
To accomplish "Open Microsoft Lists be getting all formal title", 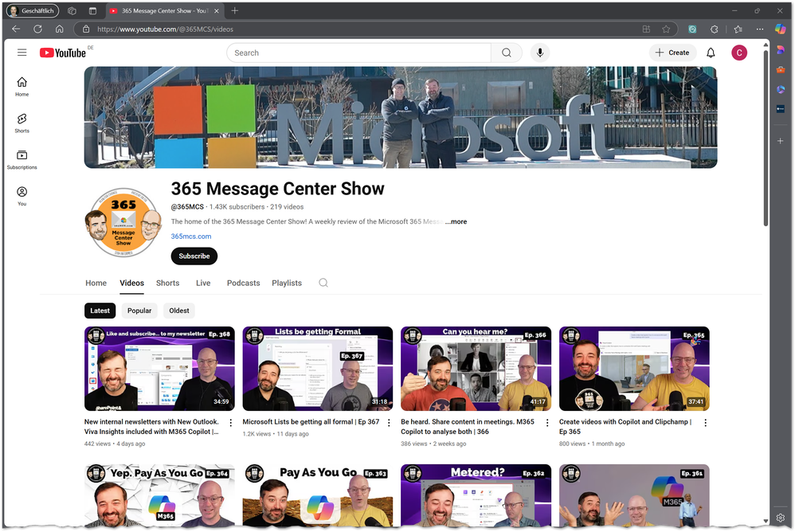I will [x=311, y=421].
